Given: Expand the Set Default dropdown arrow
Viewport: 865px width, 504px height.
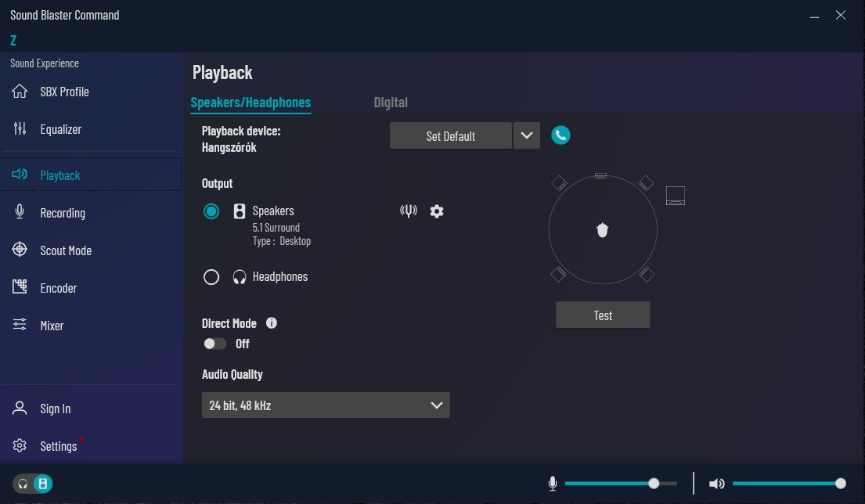Looking at the screenshot, I should [527, 135].
